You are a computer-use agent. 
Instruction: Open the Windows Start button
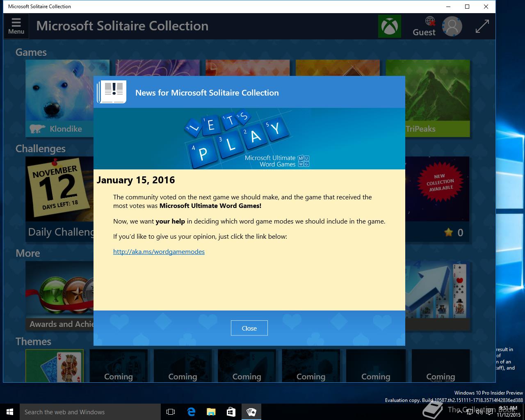point(10,412)
